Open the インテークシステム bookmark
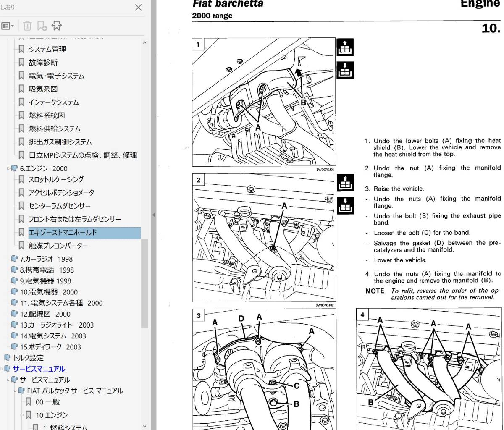Image resolution: width=504 pixels, height=430 pixels. 54,102
